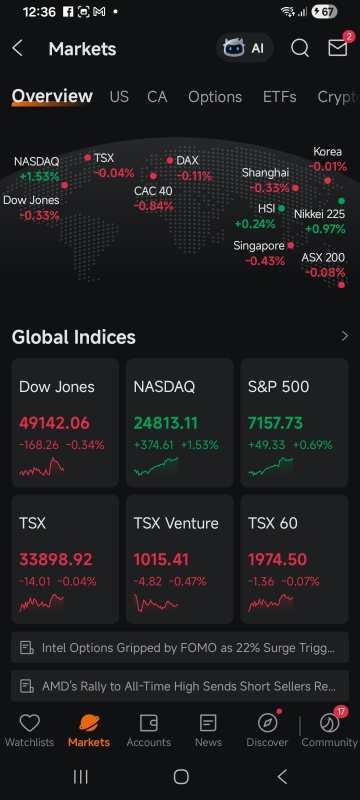Switch to the US tab
Screen dimensions: 360x800
tap(119, 96)
